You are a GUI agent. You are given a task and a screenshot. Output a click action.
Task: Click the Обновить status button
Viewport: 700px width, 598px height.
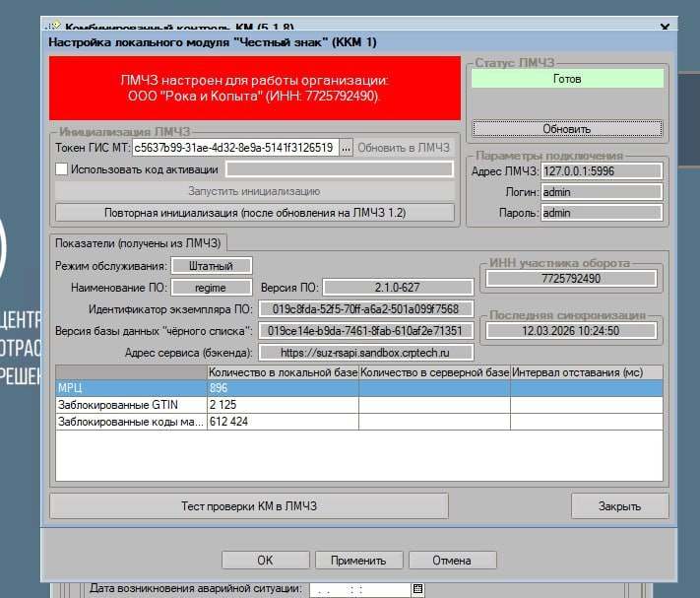[567, 129]
